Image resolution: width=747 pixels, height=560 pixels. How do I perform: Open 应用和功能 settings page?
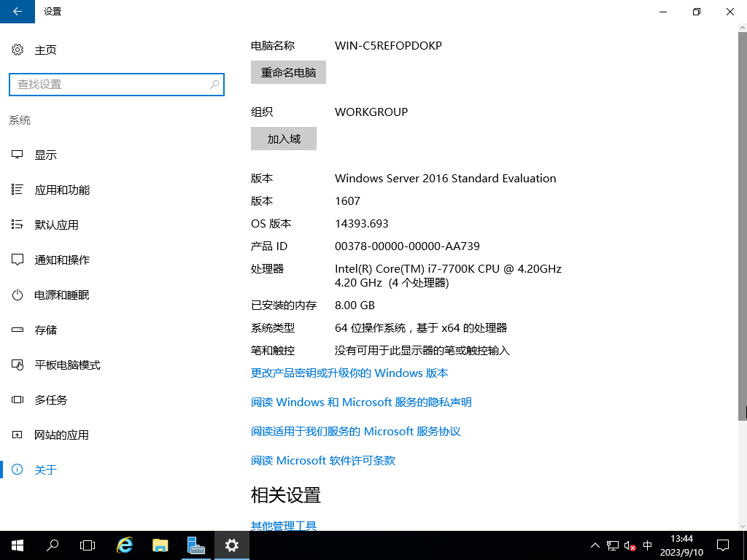[62, 190]
